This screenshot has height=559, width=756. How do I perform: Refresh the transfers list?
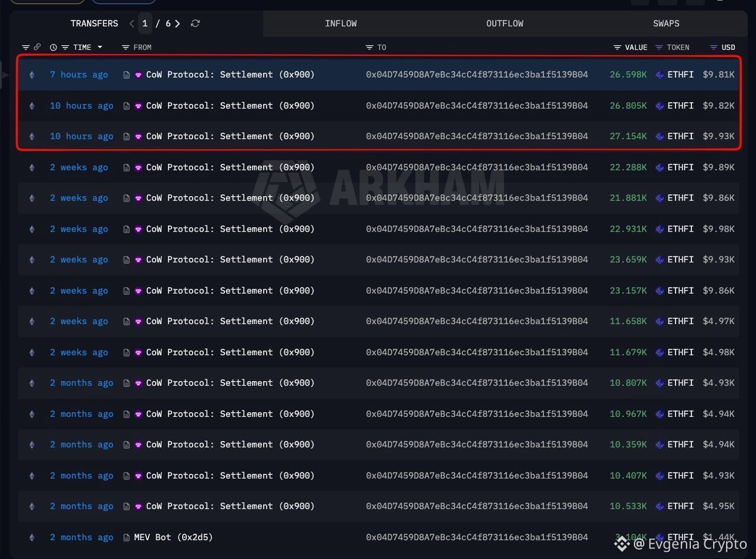point(196,23)
